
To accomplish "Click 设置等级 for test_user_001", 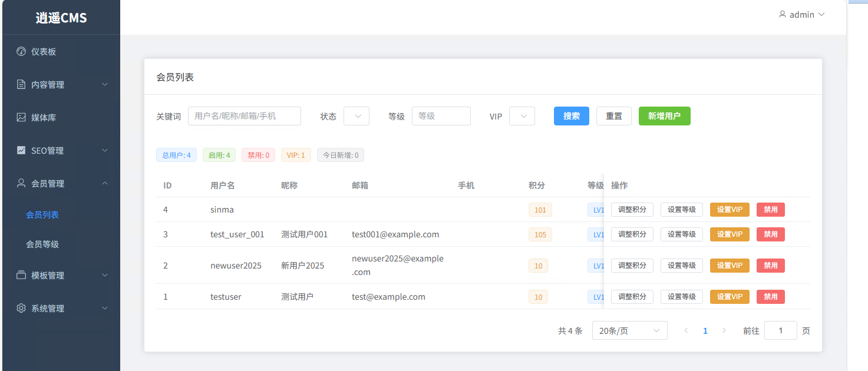I will coord(682,234).
